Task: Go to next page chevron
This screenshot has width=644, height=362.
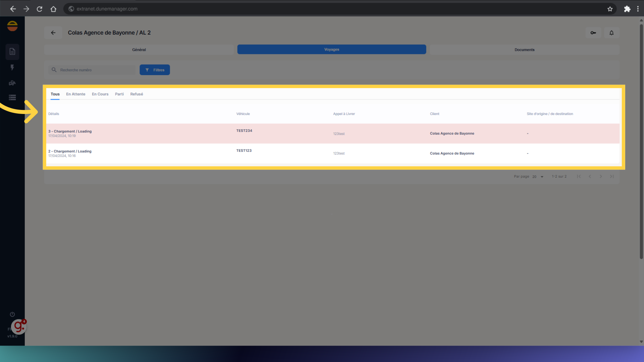Action: click(x=601, y=176)
